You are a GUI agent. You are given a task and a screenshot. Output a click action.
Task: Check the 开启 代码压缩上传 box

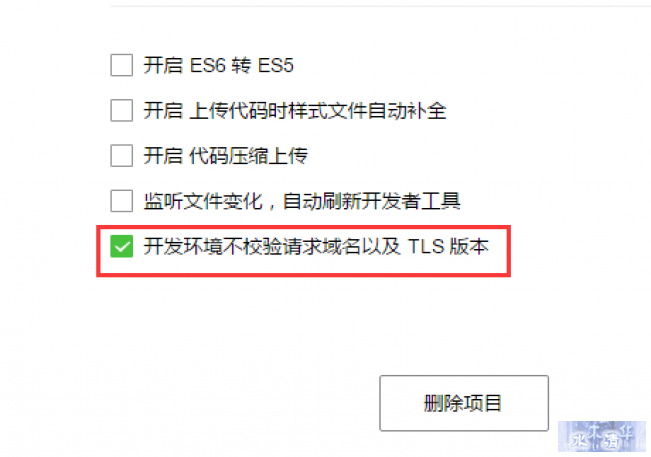(122, 156)
